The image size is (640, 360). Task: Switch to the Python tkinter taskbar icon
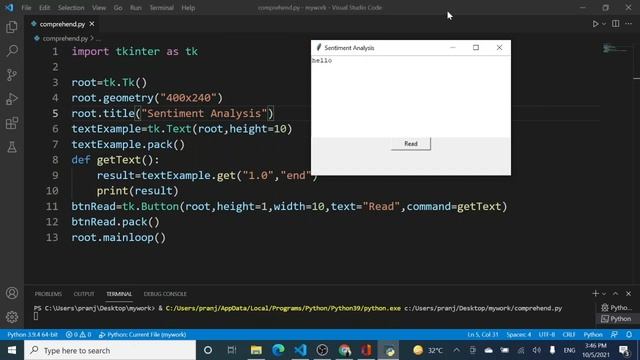(389, 350)
